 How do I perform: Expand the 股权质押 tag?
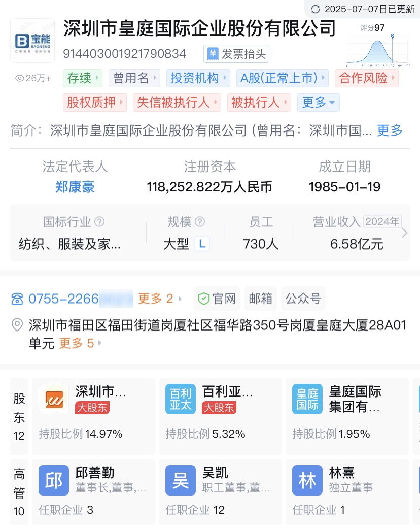coord(95,103)
